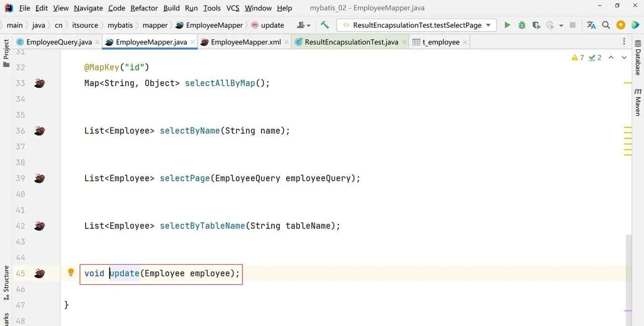The image size is (644, 326).
Task: Run with coverage icon
Action: tap(536, 25)
